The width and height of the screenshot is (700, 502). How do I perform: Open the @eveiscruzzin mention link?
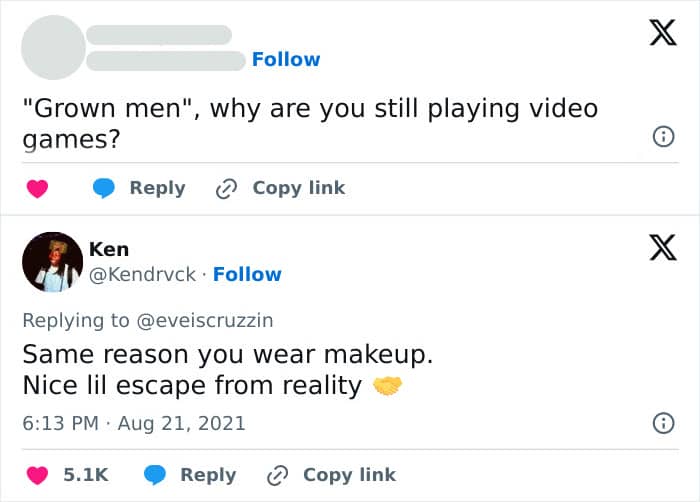point(205,320)
